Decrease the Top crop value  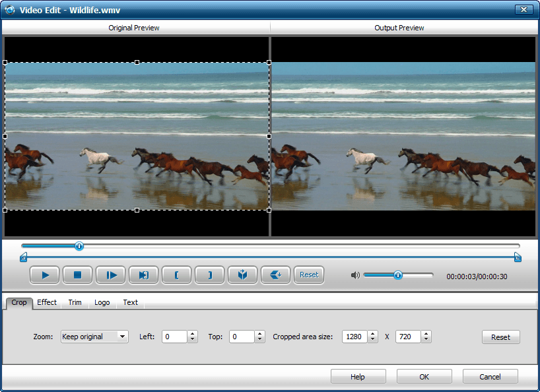click(x=260, y=340)
